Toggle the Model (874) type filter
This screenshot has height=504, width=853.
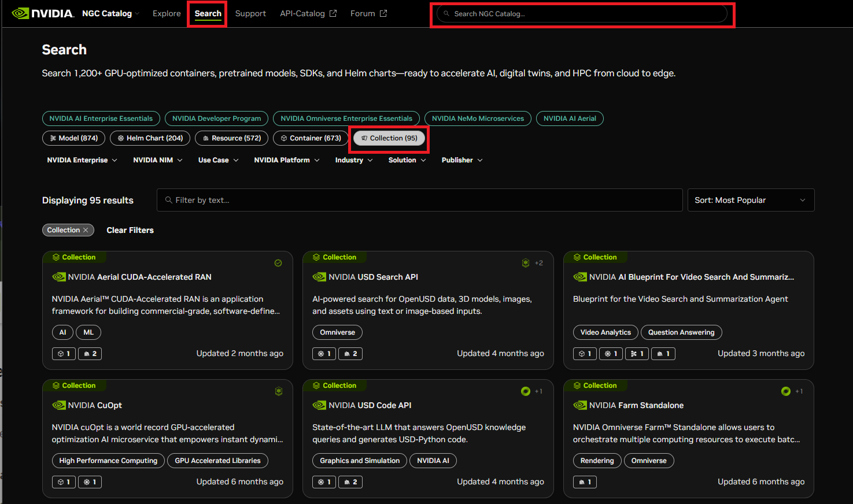click(74, 138)
